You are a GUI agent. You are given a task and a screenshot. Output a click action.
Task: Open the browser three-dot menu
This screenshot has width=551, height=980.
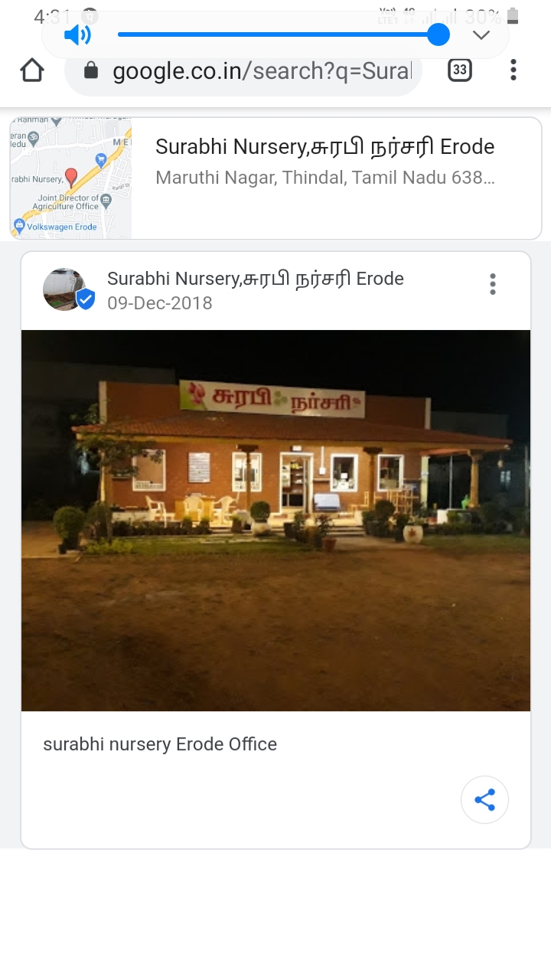click(x=513, y=70)
